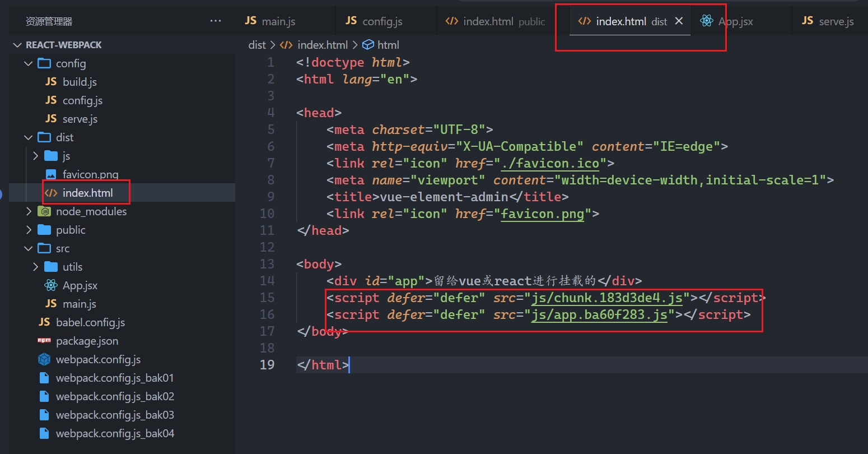
Task: Open config.js in the explorer tree
Action: pyautogui.click(x=82, y=100)
